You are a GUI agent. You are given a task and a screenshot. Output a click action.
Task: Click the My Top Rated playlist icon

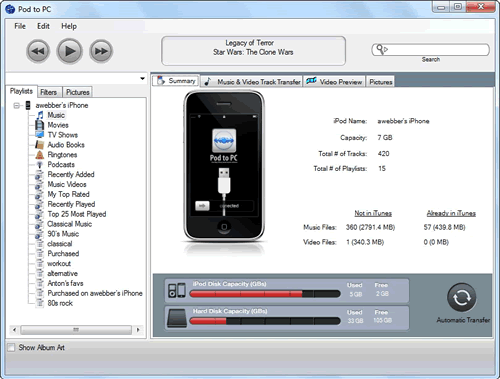(39, 194)
